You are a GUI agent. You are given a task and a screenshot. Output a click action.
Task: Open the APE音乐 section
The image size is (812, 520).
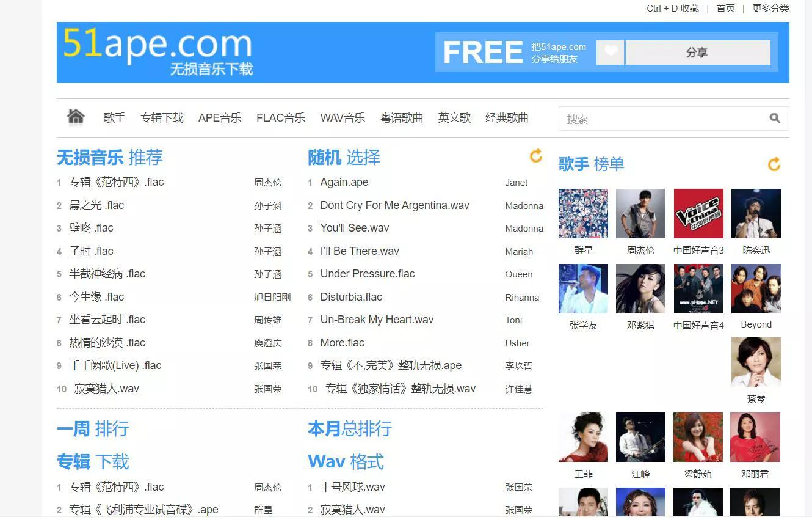(x=220, y=118)
